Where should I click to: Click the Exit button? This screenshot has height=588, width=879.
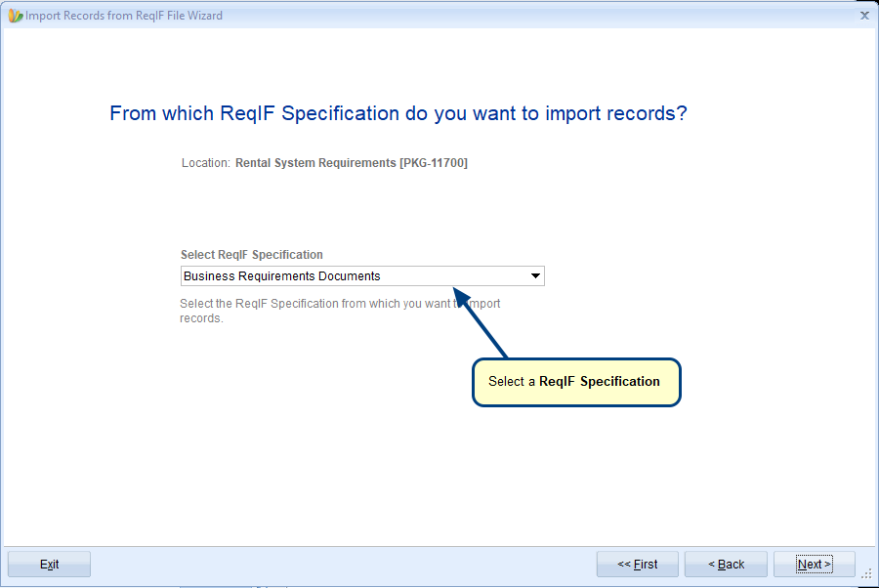[50, 564]
